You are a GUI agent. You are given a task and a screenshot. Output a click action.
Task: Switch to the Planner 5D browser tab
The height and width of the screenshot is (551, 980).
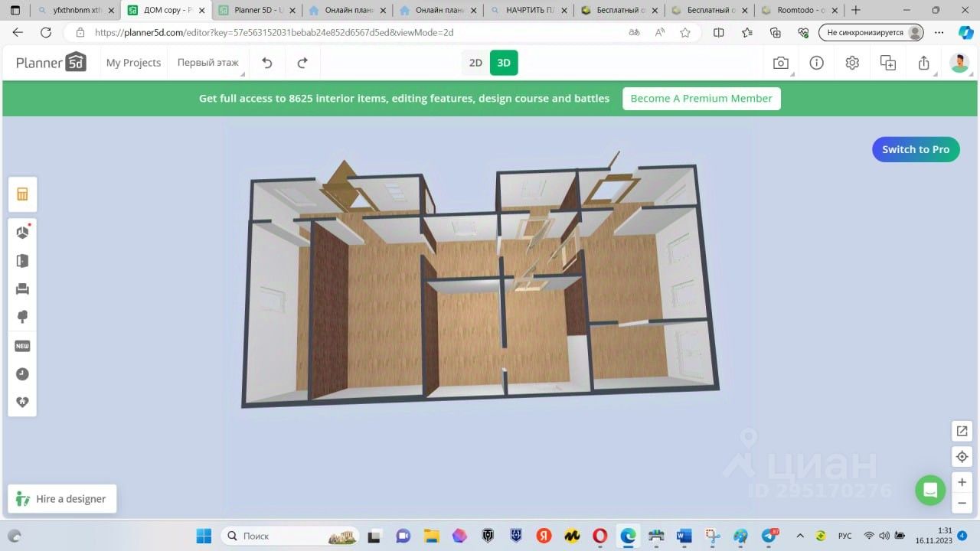pos(256,10)
